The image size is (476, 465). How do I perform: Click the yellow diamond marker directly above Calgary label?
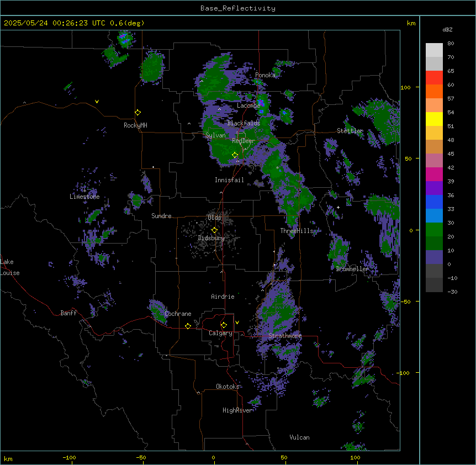[224, 325]
